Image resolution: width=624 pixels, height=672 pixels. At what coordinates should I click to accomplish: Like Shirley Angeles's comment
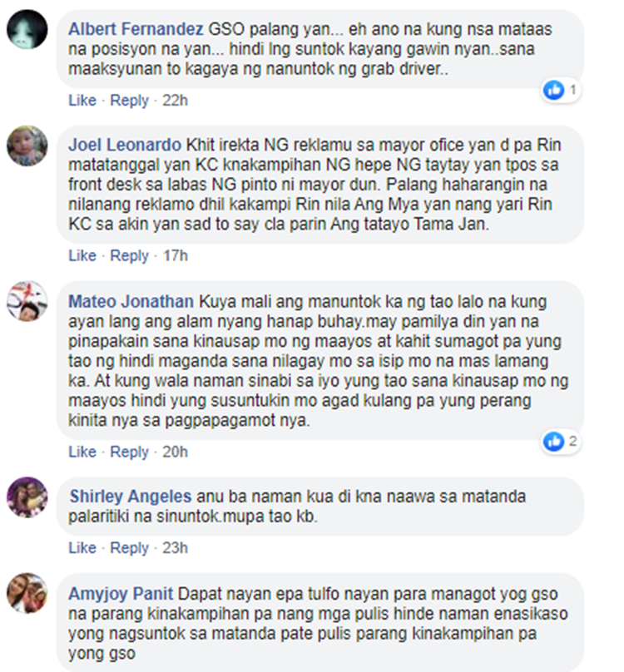pos(82,548)
